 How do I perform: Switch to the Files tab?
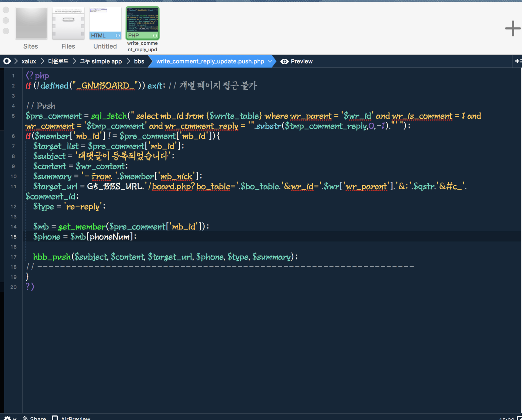coord(68,23)
